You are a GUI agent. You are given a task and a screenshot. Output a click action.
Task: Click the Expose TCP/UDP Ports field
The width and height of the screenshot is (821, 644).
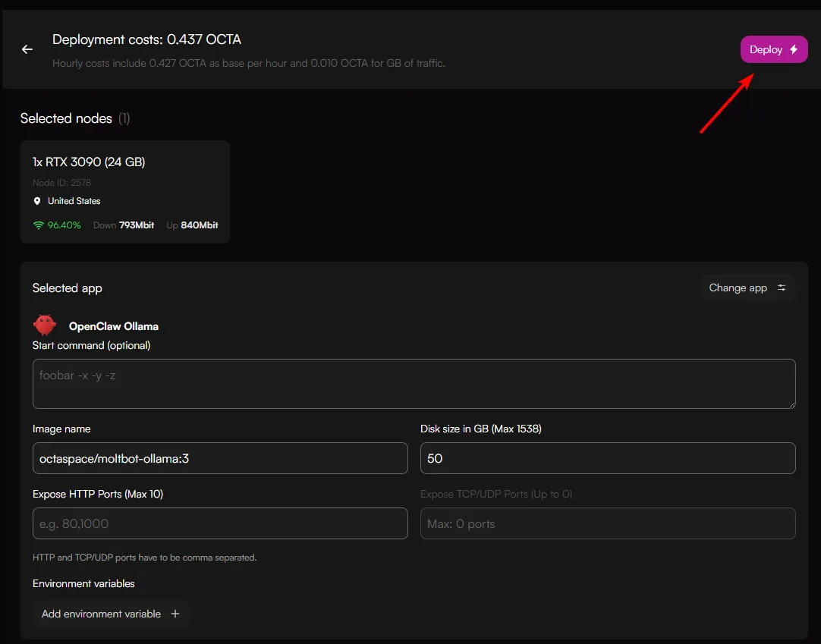(x=607, y=523)
